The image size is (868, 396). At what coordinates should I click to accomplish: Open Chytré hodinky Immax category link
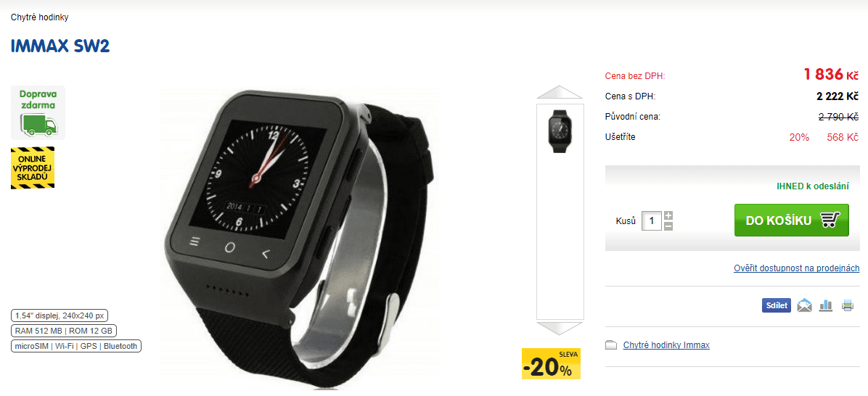(x=666, y=345)
